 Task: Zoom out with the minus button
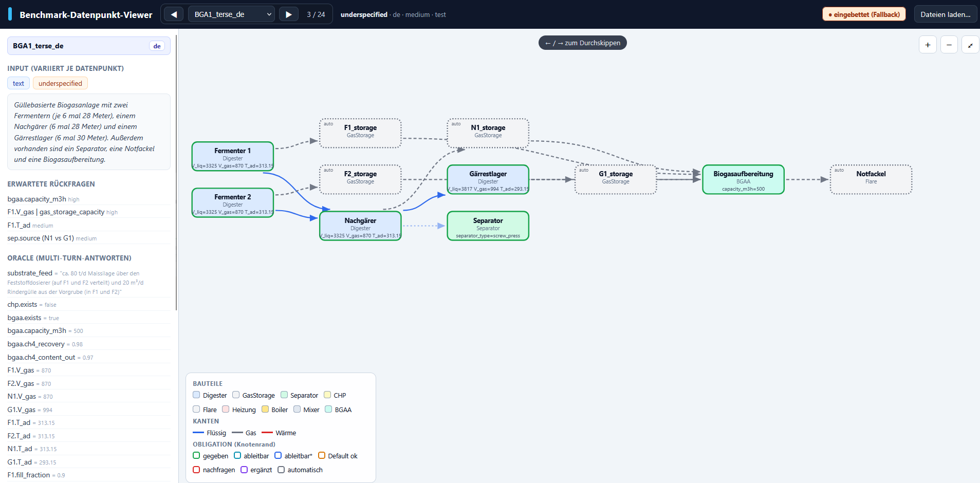949,45
